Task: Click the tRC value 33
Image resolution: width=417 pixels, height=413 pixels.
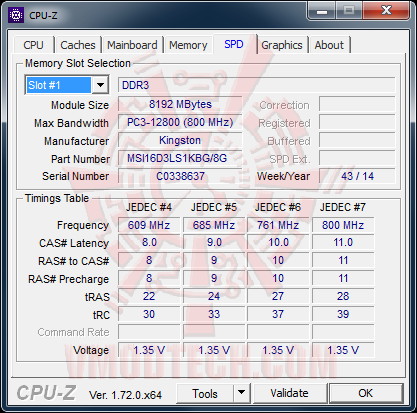Action: click(x=214, y=314)
